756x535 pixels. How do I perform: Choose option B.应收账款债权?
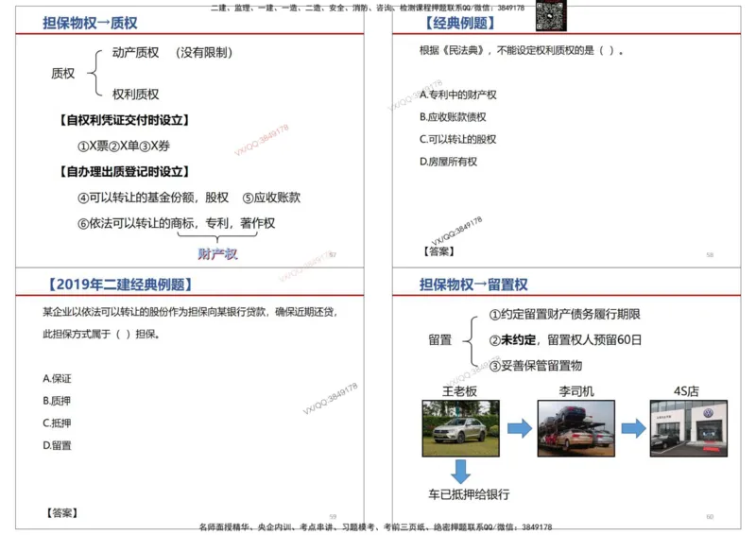click(453, 117)
